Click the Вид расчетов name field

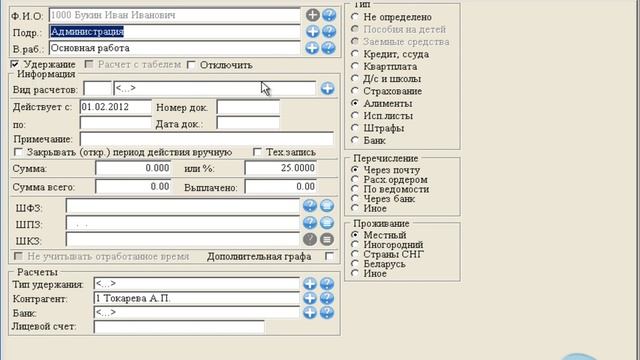coord(214,89)
